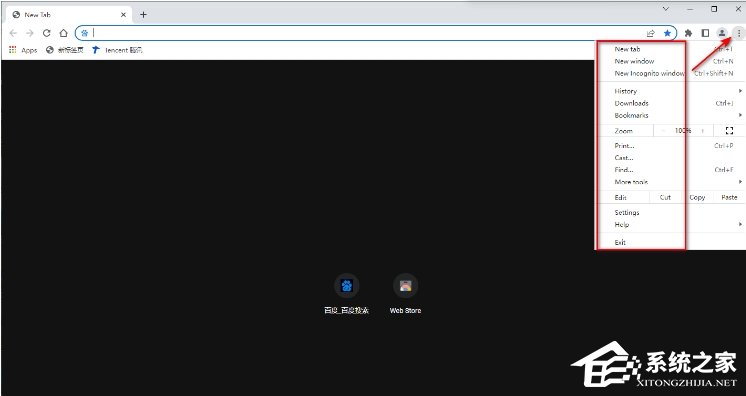Expand the Bookmarks submenu
Screen dimensions: 746x396
click(670, 115)
